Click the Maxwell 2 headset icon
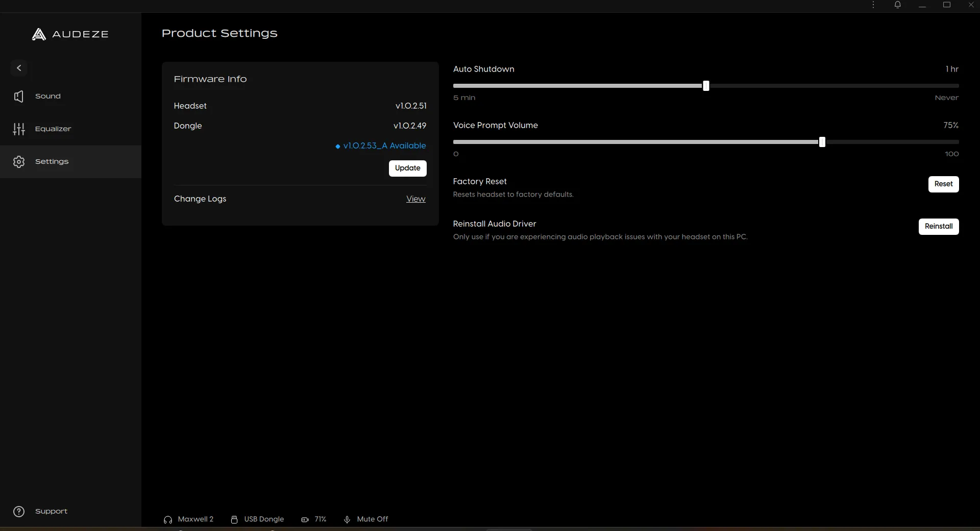The height and width of the screenshot is (531, 980). 168,520
